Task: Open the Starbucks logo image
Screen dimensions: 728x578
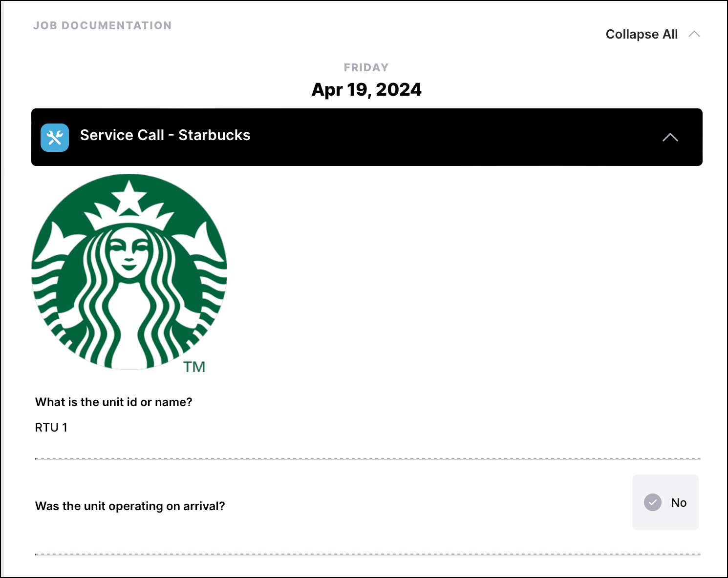Action: point(129,274)
